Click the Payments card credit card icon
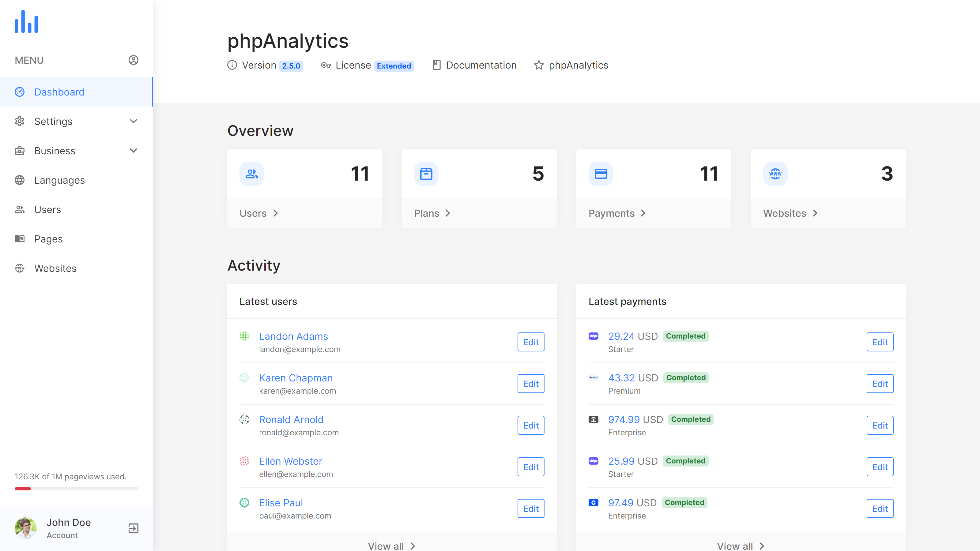 click(x=601, y=173)
